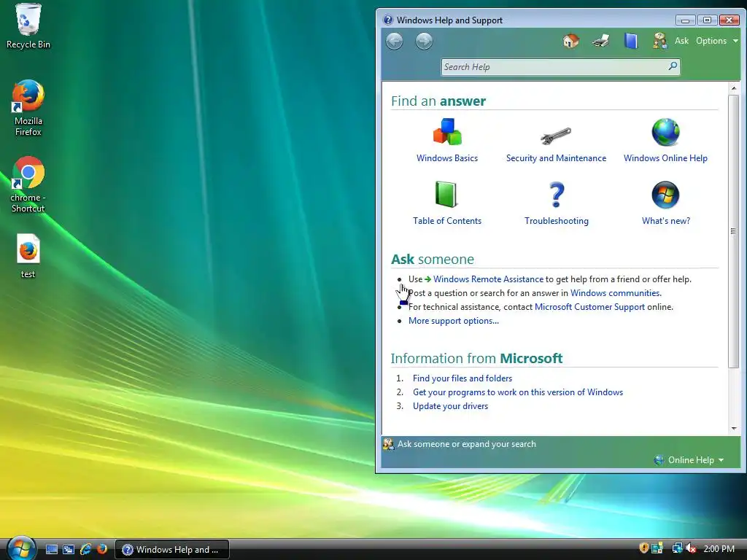Image resolution: width=747 pixels, height=560 pixels.
Task: Open the Browse Help book icon
Action: click(x=631, y=41)
